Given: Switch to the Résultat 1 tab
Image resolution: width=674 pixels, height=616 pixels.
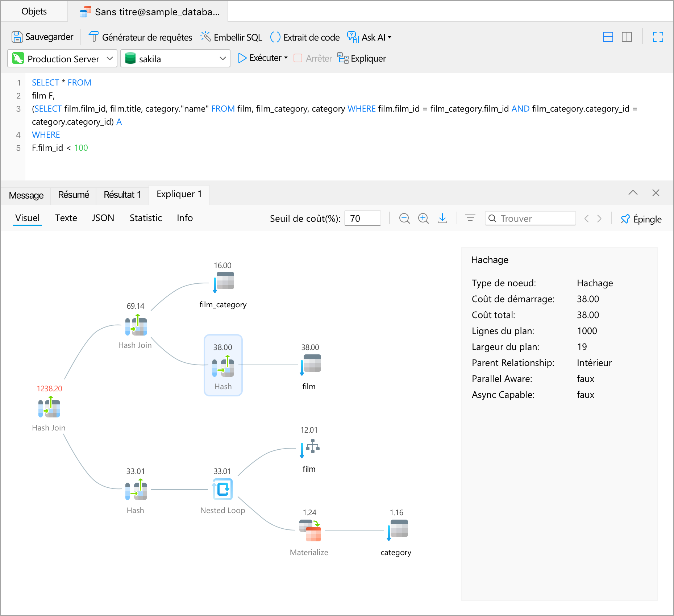Looking at the screenshot, I should (x=122, y=195).
